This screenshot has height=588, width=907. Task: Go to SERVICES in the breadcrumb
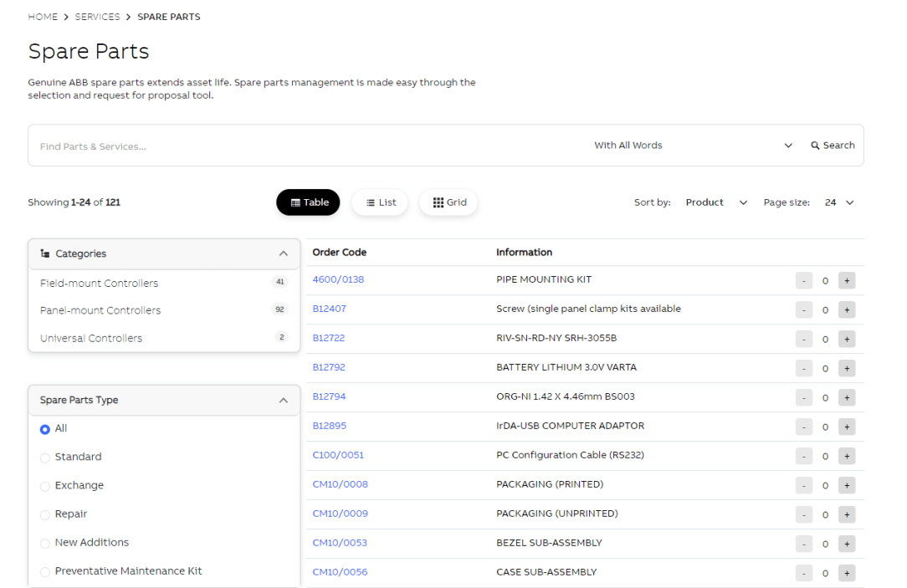point(97,17)
